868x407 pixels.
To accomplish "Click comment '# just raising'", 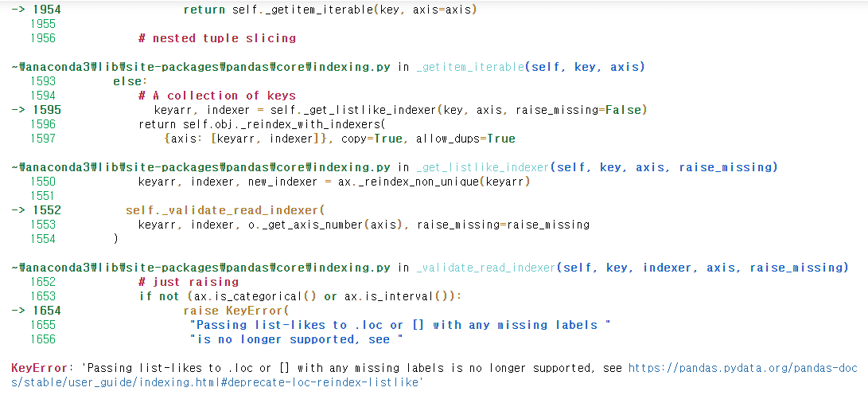I will tap(189, 282).
